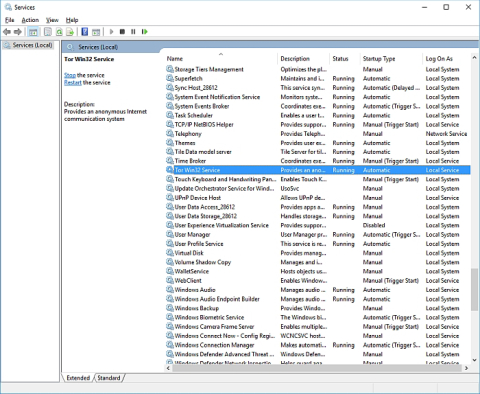480x394 pixels.
Task: Select the Sync Host_28612 service
Action: tap(318, 88)
